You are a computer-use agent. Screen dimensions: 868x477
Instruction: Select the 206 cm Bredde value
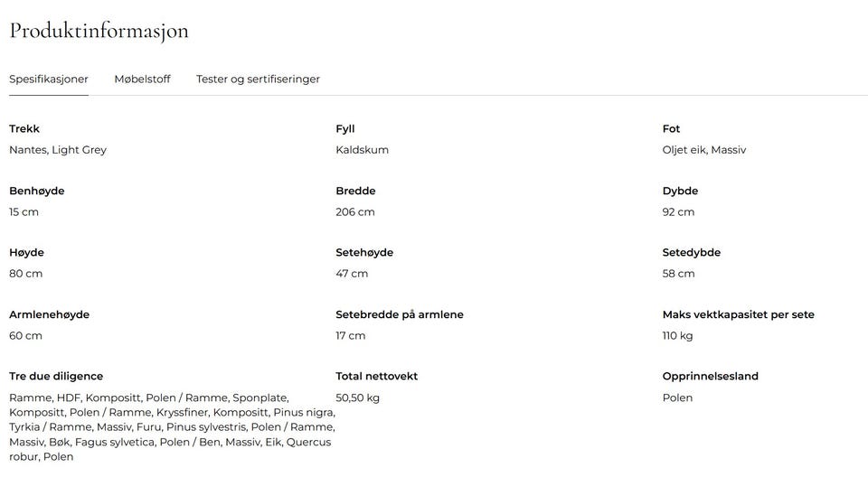click(x=354, y=212)
